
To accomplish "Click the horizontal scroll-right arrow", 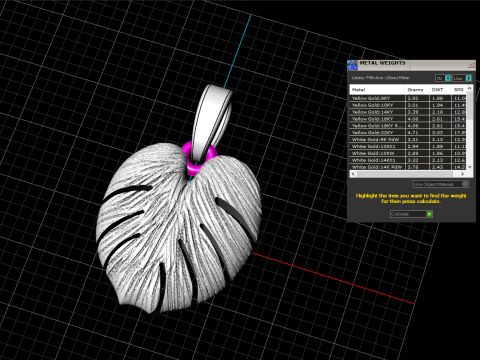I will (x=463, y=174).
